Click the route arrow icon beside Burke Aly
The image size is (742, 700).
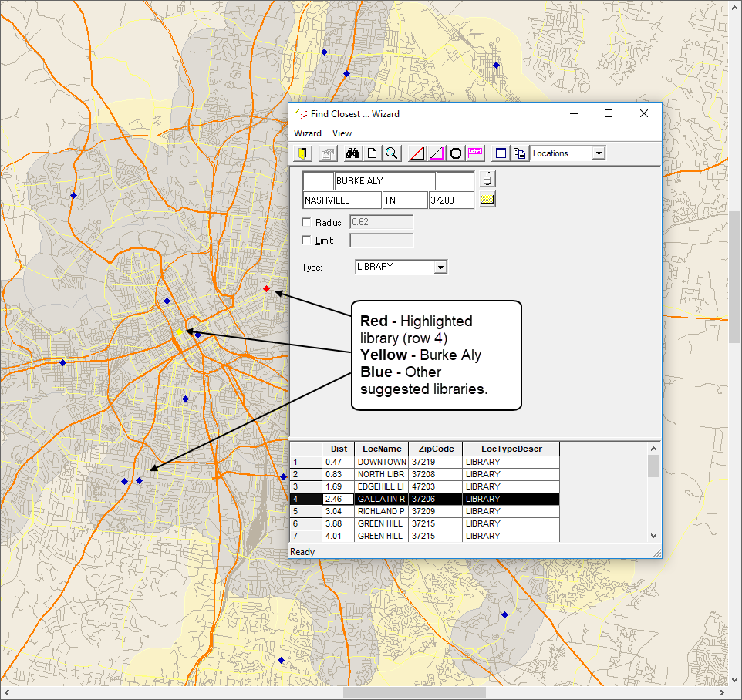[x=487, y=180]
